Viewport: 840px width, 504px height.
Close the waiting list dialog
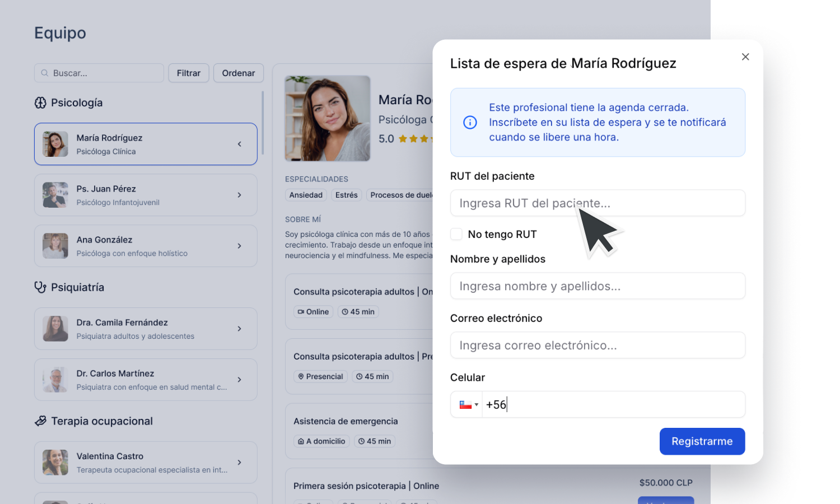(745, 57)
